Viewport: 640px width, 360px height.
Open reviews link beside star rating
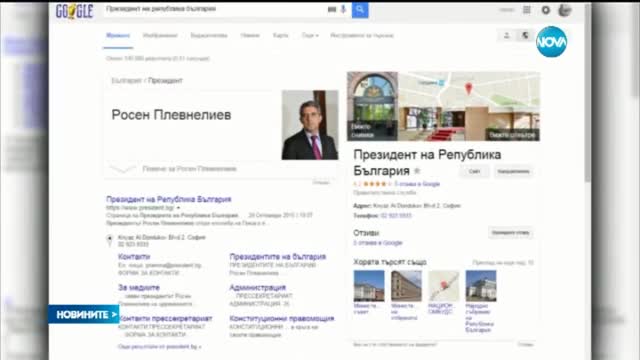pyautogui.click(x=417, y=184)
